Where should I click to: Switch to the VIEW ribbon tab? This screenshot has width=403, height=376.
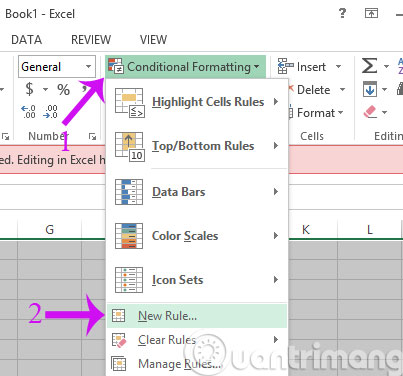(153, 40)
